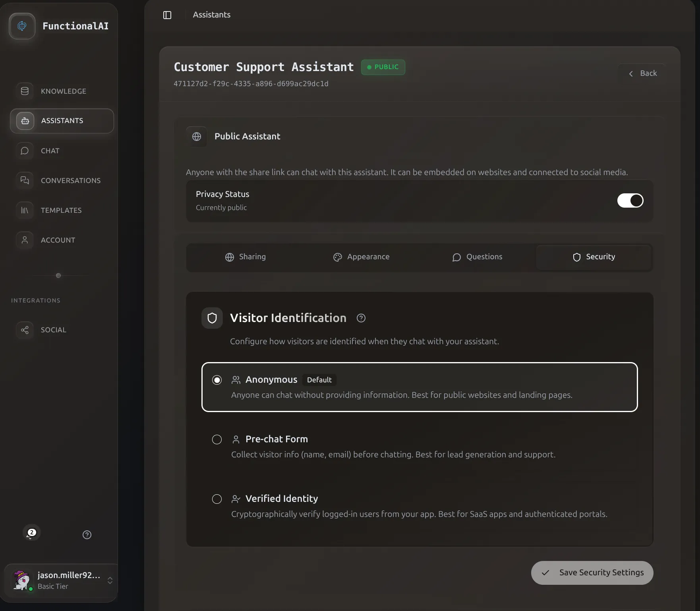The width and height of the screenshot is (700, 611).
Task: Click Save Security Settings button
Action: (592, 572)
